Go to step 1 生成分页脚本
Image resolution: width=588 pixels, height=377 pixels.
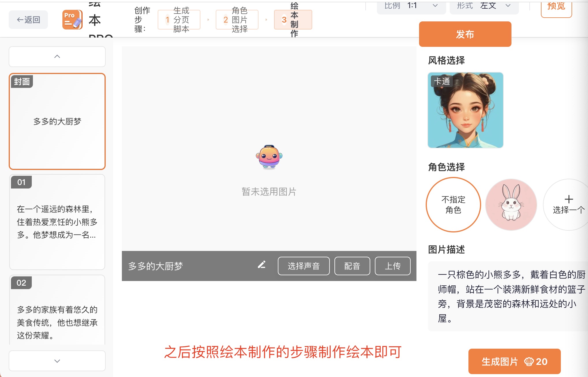(179, 20)
